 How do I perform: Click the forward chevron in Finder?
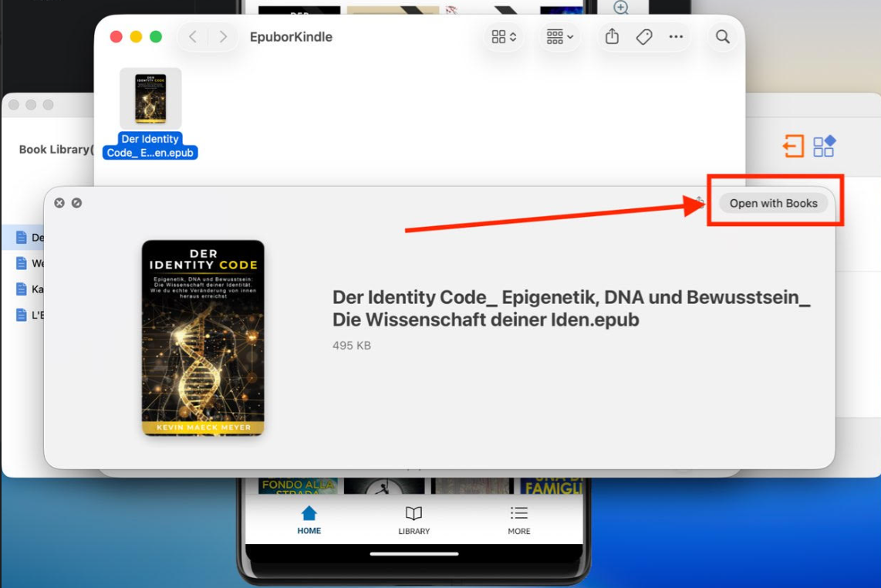223,36
